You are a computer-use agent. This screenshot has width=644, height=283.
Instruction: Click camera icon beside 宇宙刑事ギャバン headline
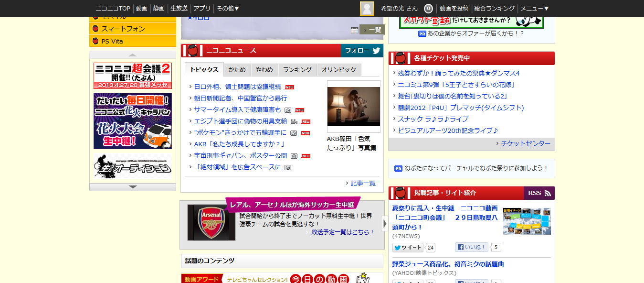pos(294,156)
